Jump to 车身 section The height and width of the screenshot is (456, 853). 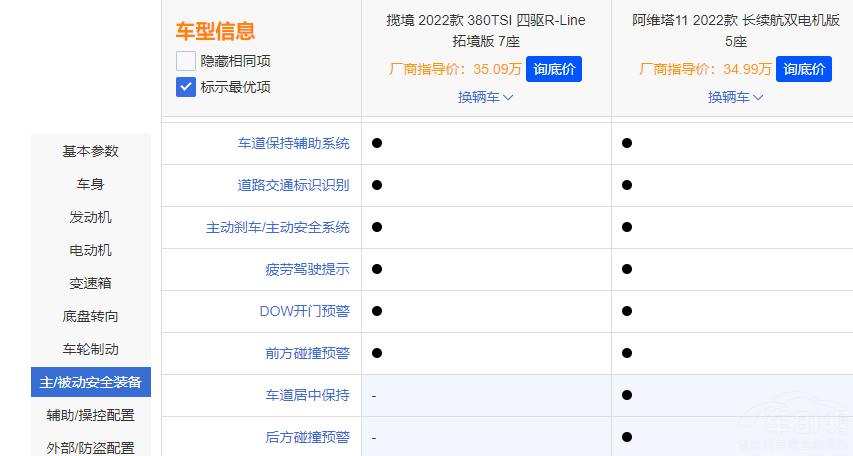coord(91,184)
